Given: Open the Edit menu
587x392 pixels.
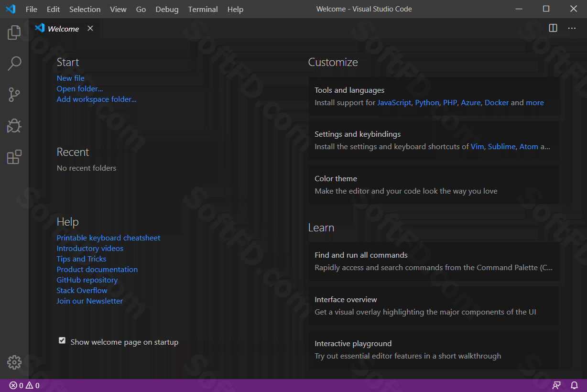Looking at the screenshot, I should click(x=54, y=9).
